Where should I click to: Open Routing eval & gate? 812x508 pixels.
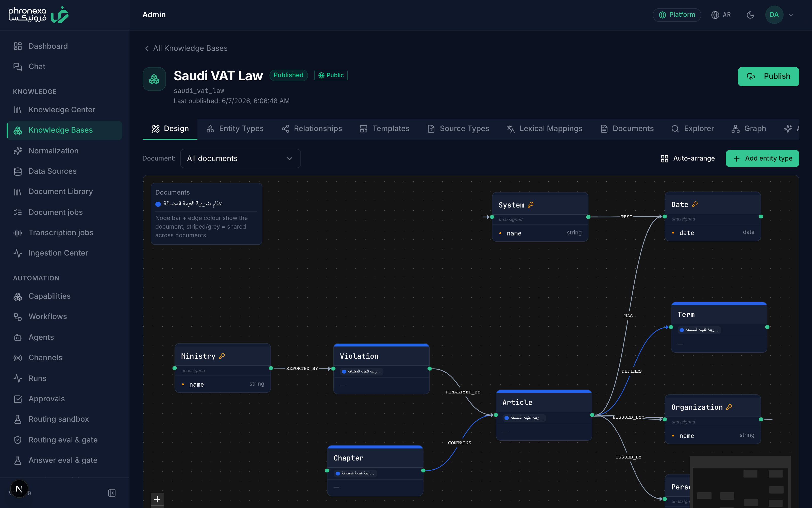64,440
